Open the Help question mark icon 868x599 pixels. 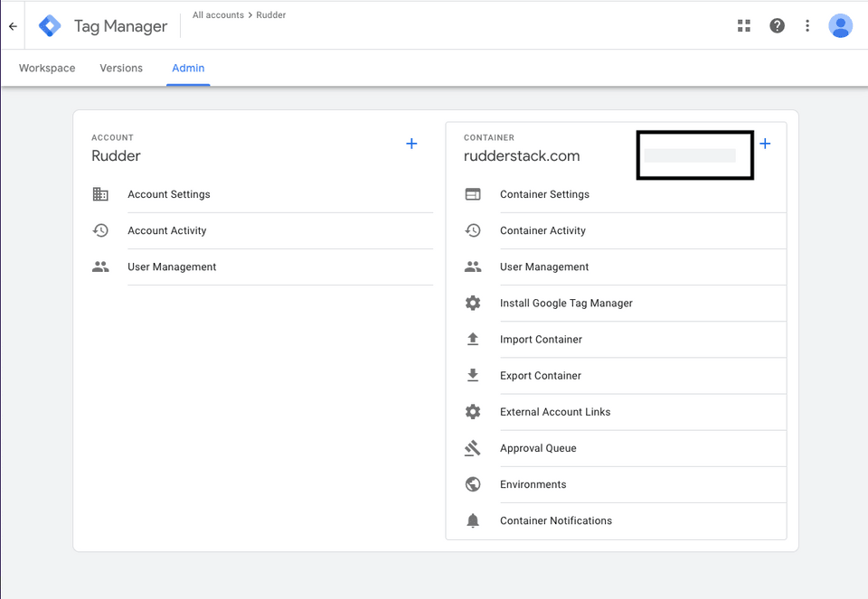coord(778,25)
